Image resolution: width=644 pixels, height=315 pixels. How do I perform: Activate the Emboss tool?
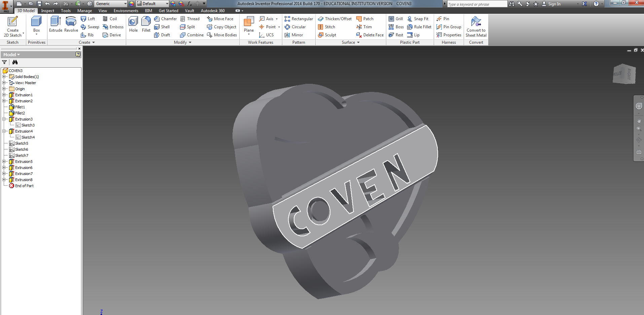(x=113, y=27)
